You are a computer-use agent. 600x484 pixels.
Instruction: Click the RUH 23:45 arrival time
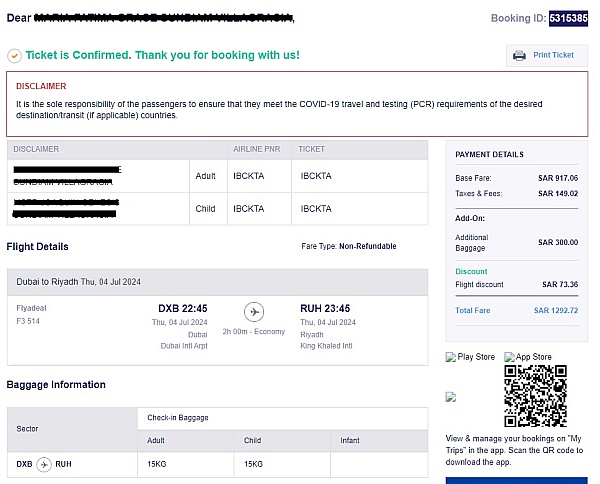coord(325,308)
